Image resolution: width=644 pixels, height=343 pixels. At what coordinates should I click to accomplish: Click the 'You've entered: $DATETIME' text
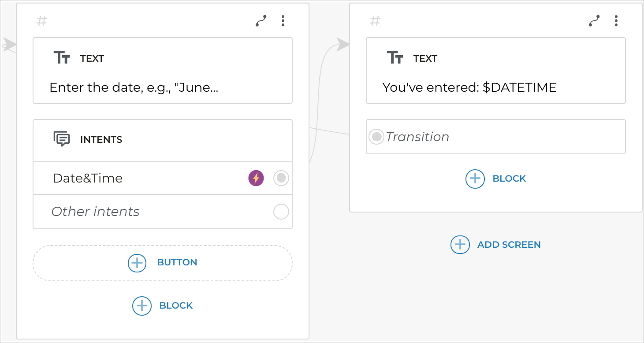469,87
